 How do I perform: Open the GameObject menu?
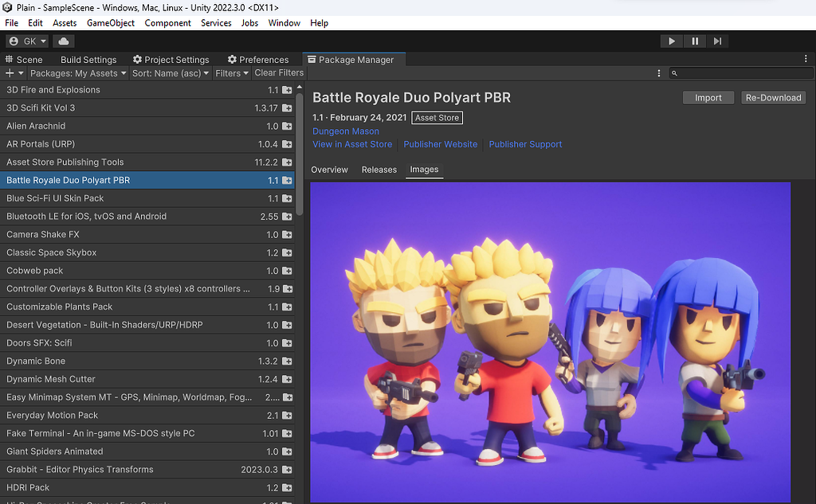tap(111, 23)
